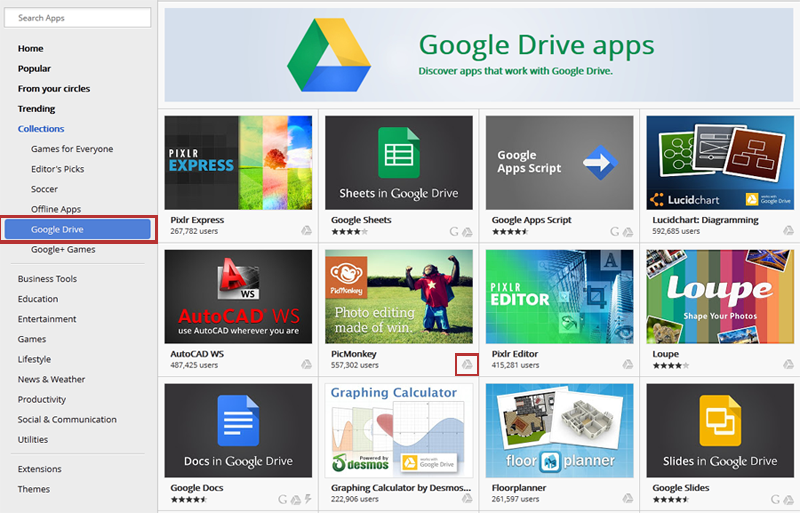This screenshot has height=513, width=800.
Task: Click the Google Drive logo in the banner
Action: pyautogui.click(x=328, y=56)
